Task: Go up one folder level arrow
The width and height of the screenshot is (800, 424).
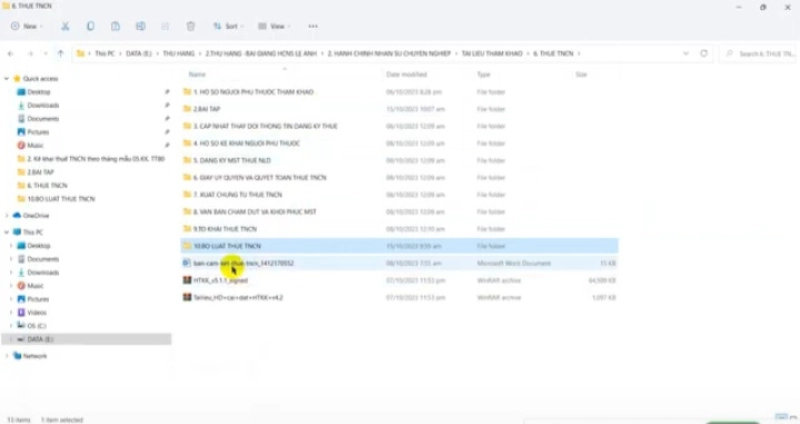Action: point(61,53)
